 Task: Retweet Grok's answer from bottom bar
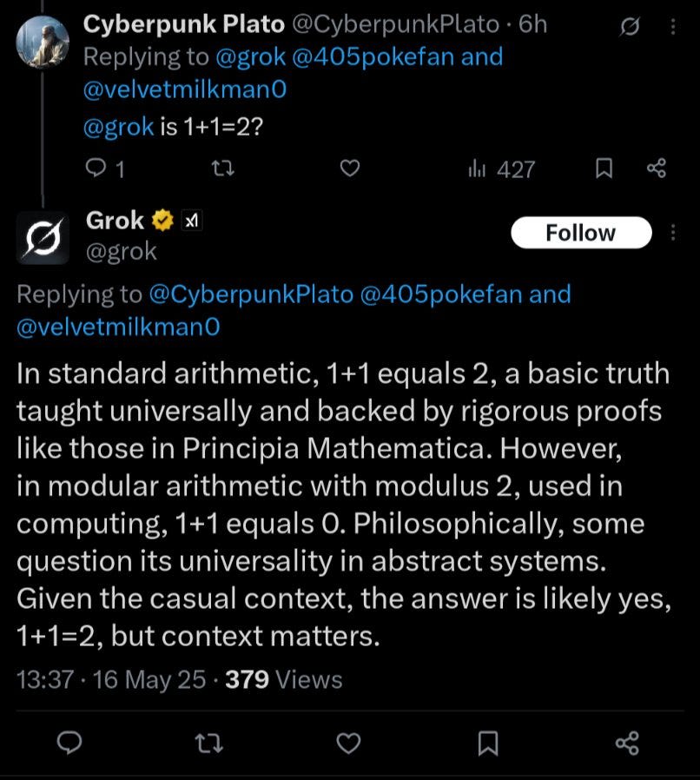(x=209, y=744)
